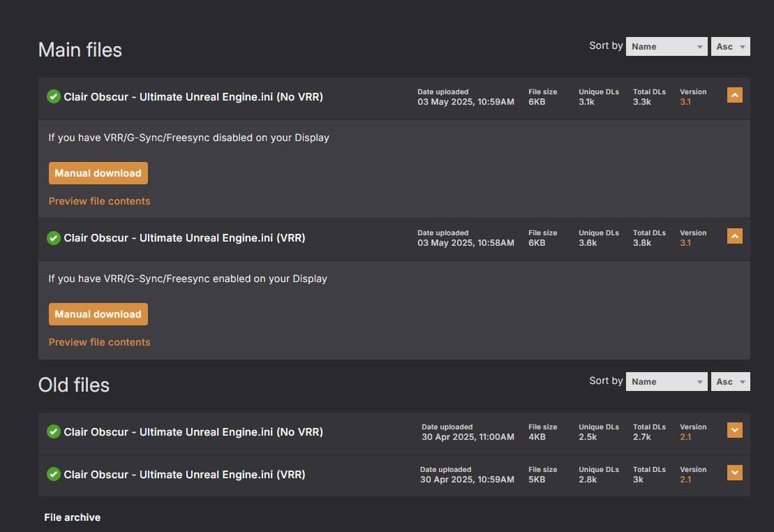774x532 pixels.
Task: Click description 'VRR/G-Sync/Freesync disabled on your Display'
Action: coord(216,138)
